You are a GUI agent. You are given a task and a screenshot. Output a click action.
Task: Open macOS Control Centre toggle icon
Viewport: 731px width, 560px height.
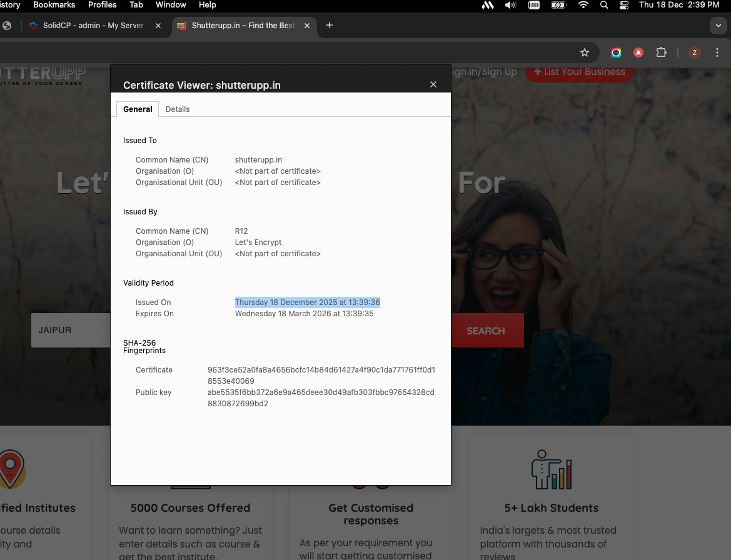(623, 5)
